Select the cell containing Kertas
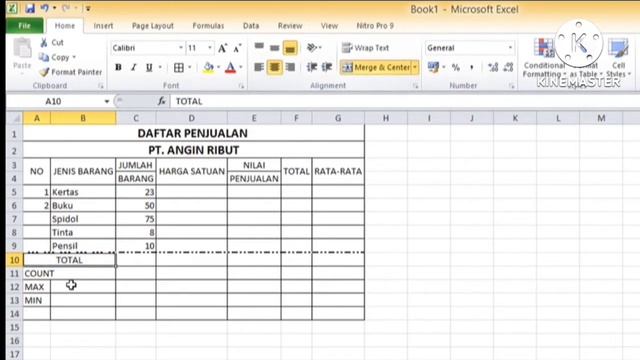The height and width of the screenshot is (360, 640). [83, 192]
